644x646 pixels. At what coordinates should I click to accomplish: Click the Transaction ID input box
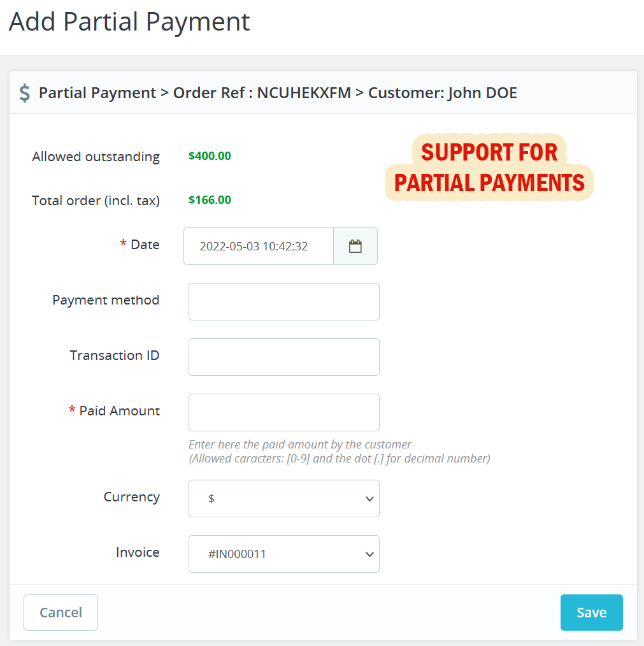(x=284, y=357)
